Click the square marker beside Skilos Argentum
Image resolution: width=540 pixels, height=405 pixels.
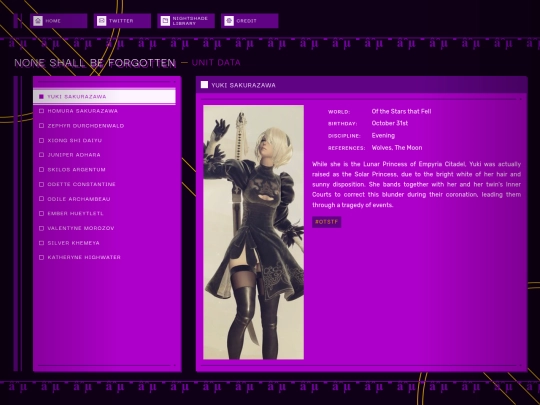pyautogui.click(x=41, y=170)
